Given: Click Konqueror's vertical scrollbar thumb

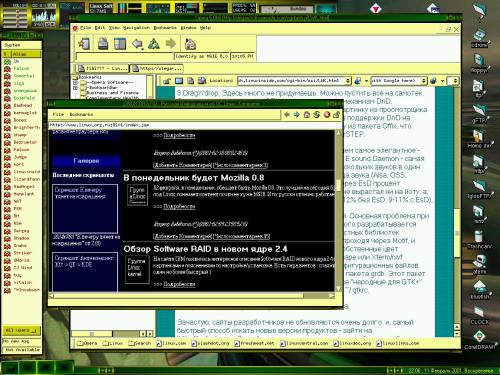Looking at the screenshot, I should click(x=338, y=185).
